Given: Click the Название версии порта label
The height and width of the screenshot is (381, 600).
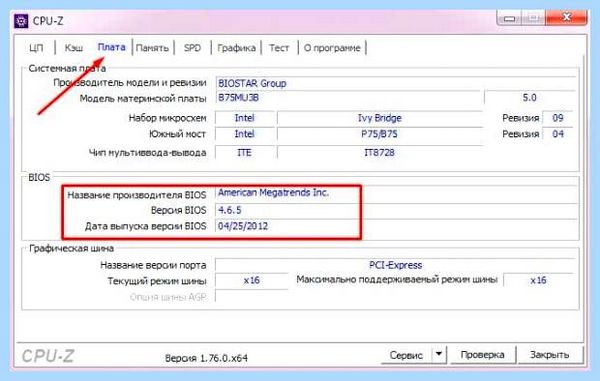Looking at the screenshot, I should [153, 265].
